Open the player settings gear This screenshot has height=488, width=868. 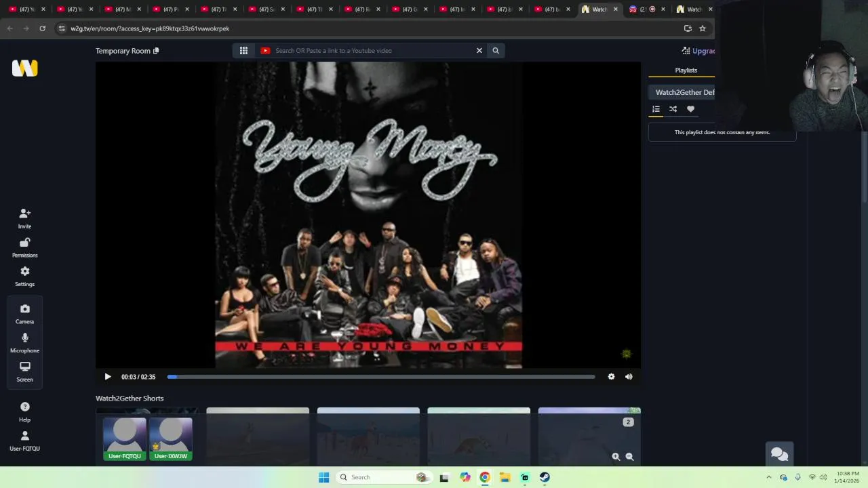click(x=611, y=377)
